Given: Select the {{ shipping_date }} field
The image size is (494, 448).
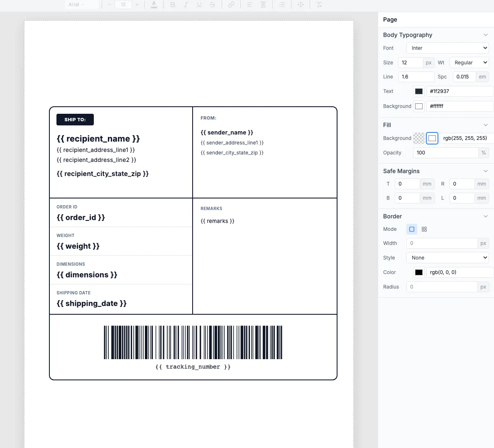Looking at the screenshot, I should [91, 304].
